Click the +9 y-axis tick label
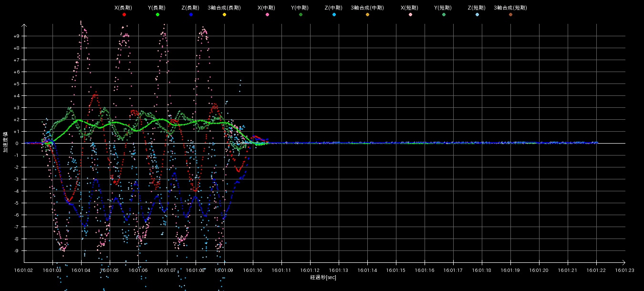The height and width of the screenshot is (291, 644). click(16, 36)
